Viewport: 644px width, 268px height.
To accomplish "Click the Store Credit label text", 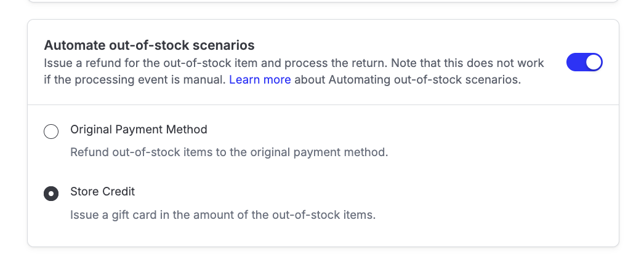I will (102, 192).
